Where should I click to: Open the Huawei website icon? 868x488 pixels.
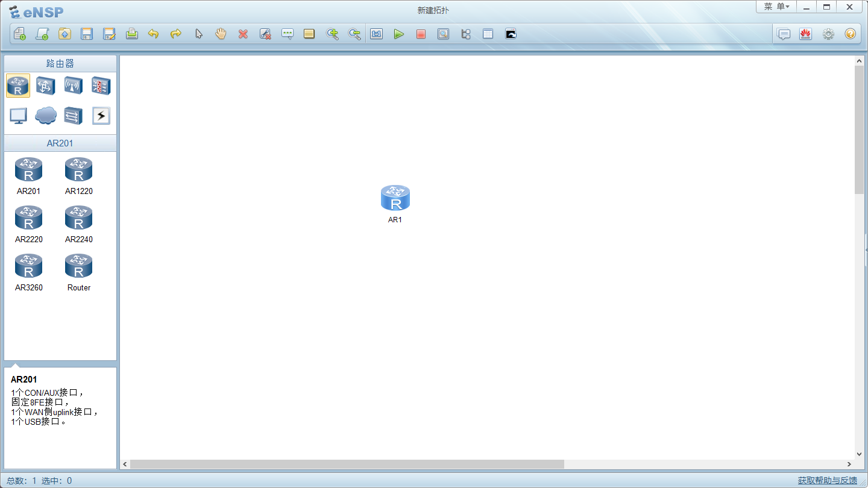(806, 34)
